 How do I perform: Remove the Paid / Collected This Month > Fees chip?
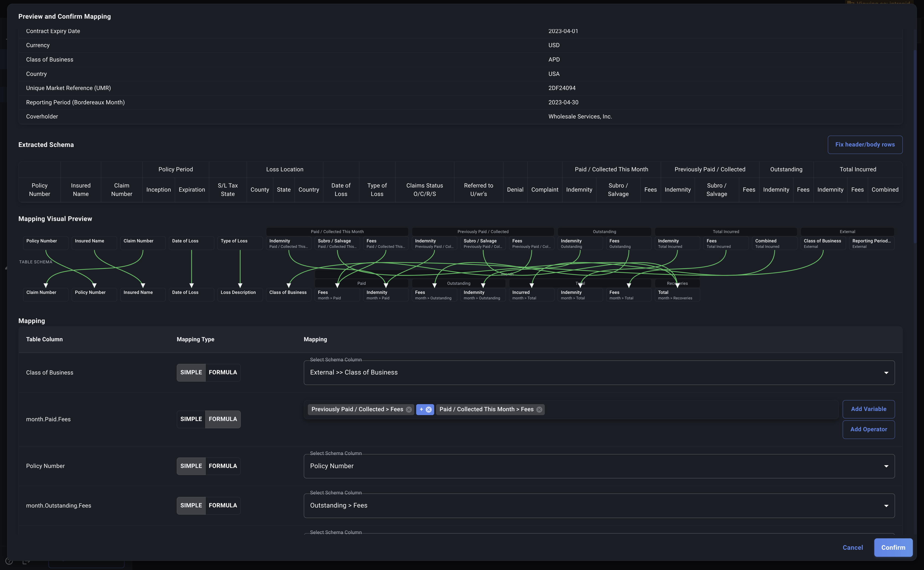539,409
